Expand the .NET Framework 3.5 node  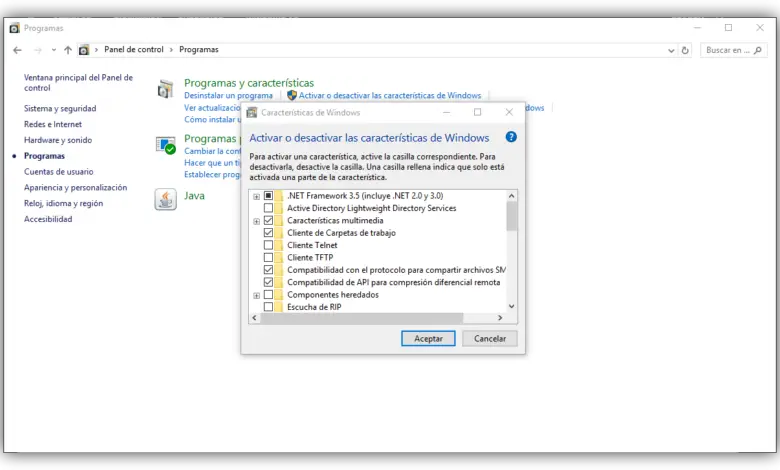click(x=256, y=196)
